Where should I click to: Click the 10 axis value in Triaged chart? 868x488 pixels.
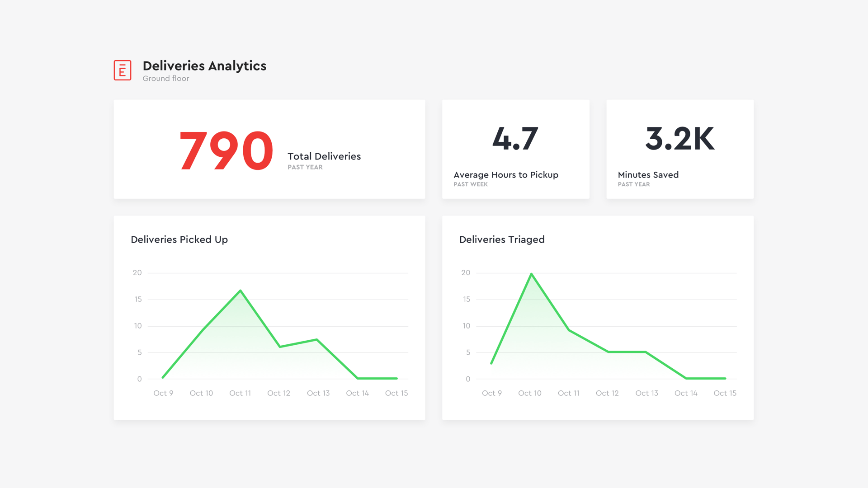pos(466,326)
